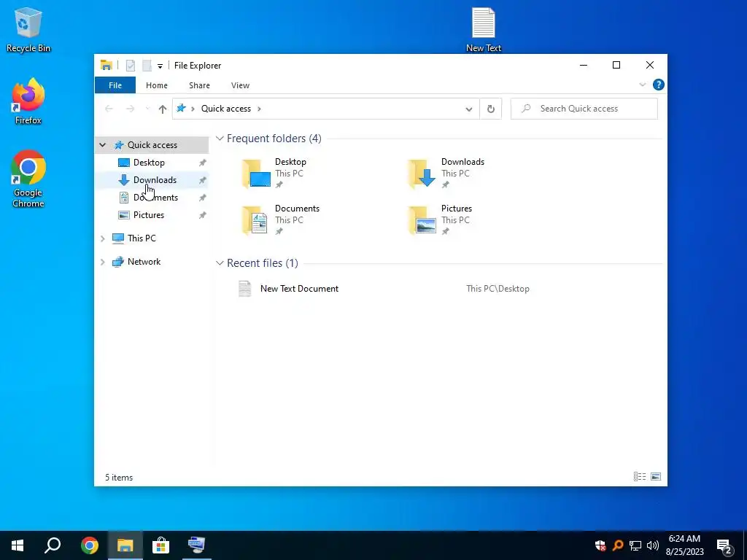Open the File ribbon tab
The image size is (747, 560).
(x=115, y=85)
